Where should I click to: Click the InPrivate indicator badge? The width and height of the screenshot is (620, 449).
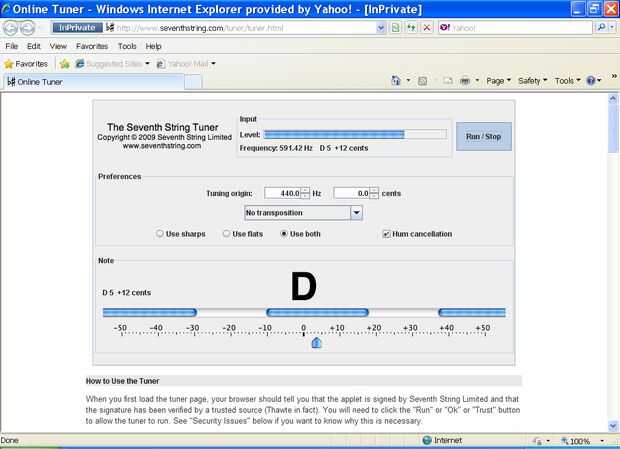click(x=78, y=28)
